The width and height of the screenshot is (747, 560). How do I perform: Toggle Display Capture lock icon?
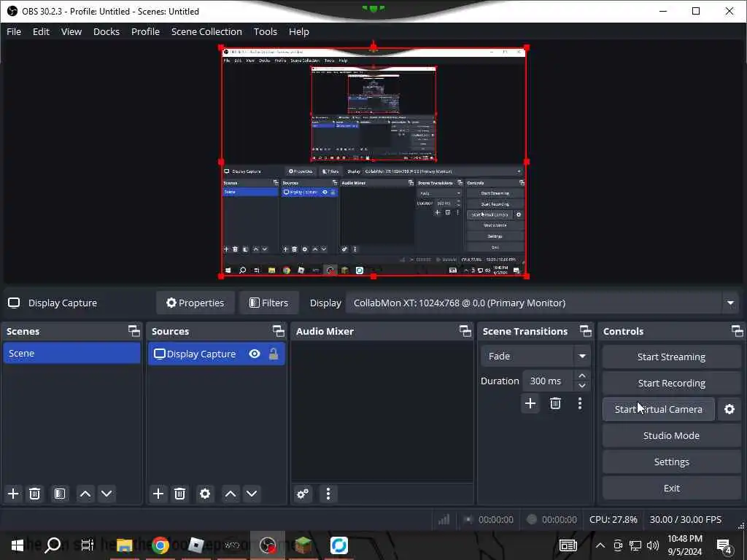pos(274,354)
